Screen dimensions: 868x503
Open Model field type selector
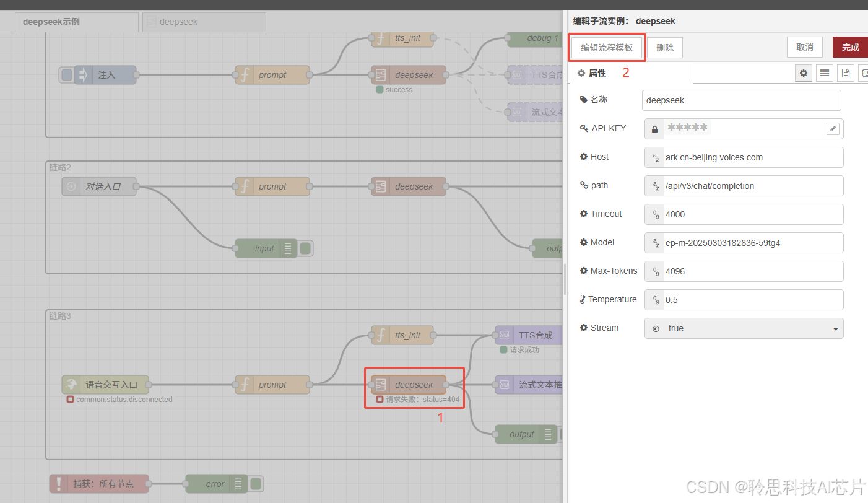click(x=655, y=243)
